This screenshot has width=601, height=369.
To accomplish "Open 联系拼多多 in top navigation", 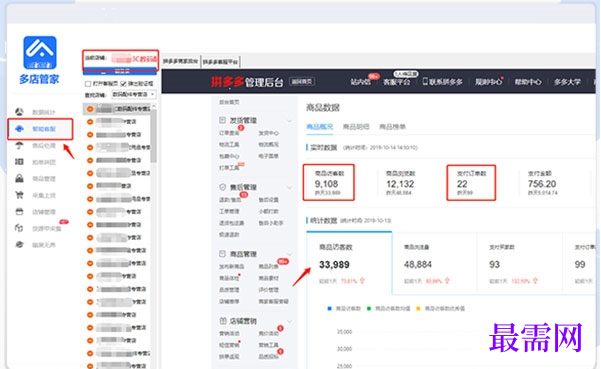I will pos(446,82).
